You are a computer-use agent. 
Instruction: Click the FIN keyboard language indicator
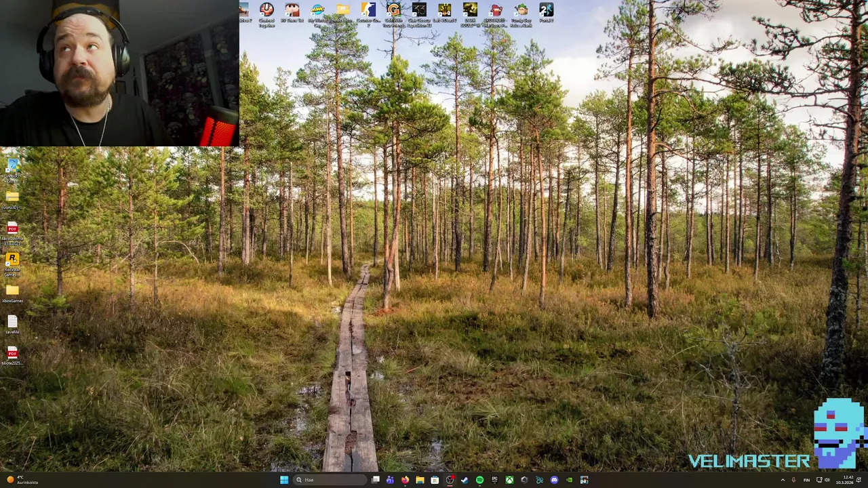click(806, 480)
